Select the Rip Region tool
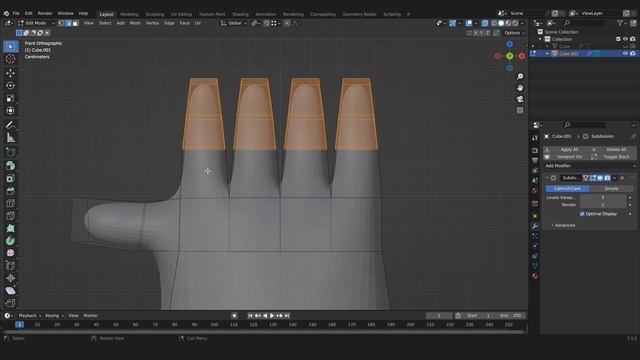Image resolution: width=640 pixels, height=360 pixels. [11, 303]
